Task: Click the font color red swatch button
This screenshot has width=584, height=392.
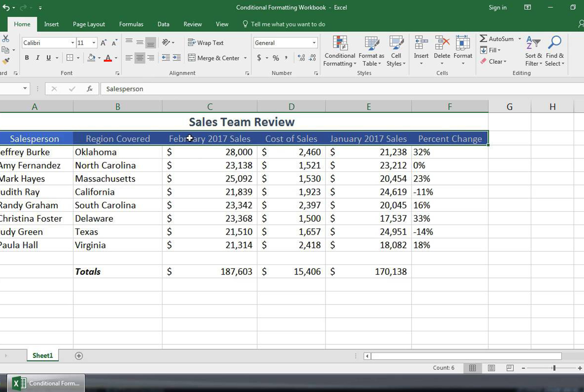Action: 108,58
